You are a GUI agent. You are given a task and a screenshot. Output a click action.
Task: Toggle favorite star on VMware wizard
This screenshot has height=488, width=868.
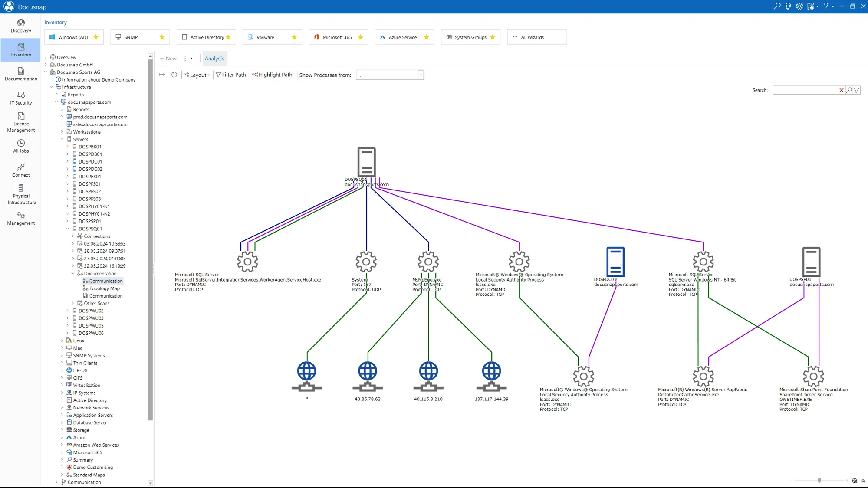tap(294, 37)
